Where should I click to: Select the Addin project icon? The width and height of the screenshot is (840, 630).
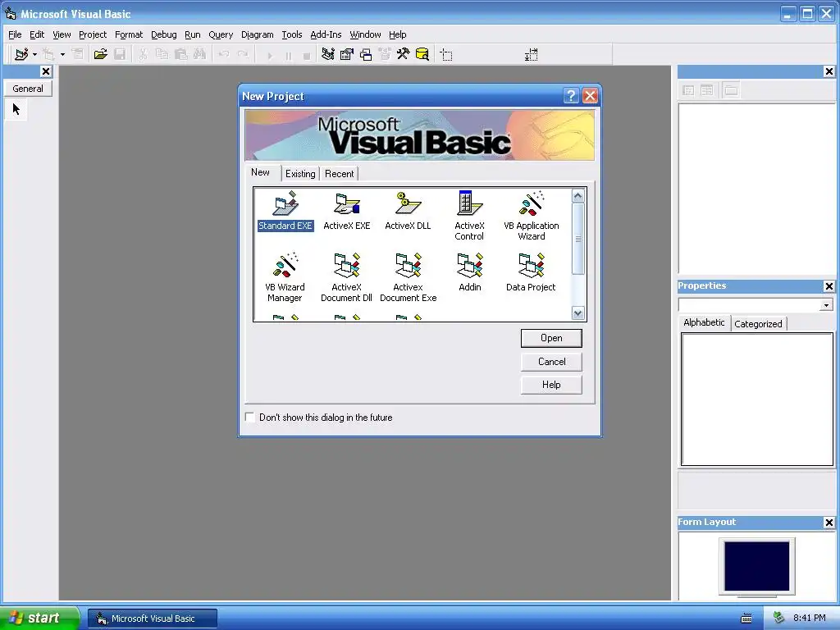tap(469, 272)
